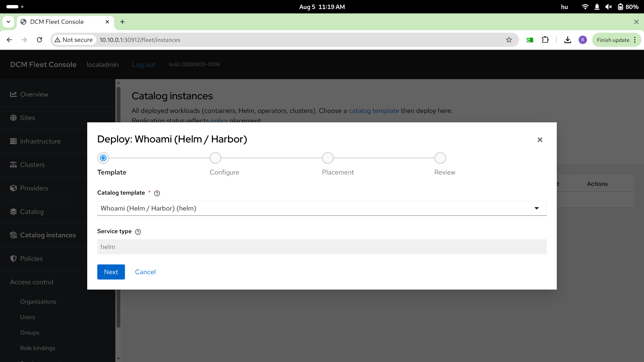Open the Wi-Fi status icon
This screenshot has width=644, height=362.
pyautogui.click(x=585, y=7)
